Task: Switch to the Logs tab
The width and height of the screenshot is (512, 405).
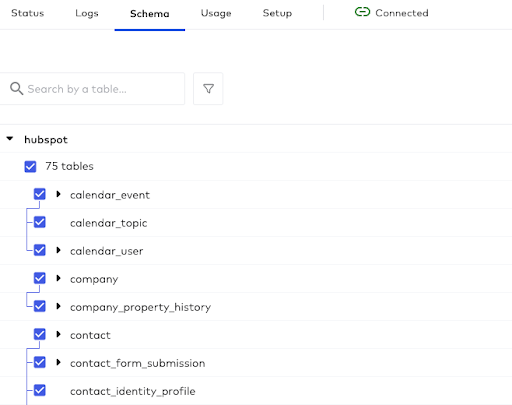Action: point(87,13)
